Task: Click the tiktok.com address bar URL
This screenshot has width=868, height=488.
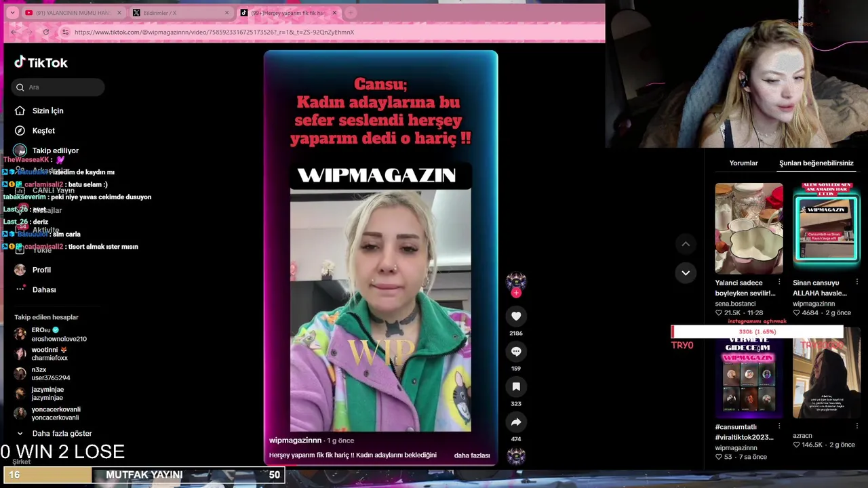Action: click(x=214, y=32)
